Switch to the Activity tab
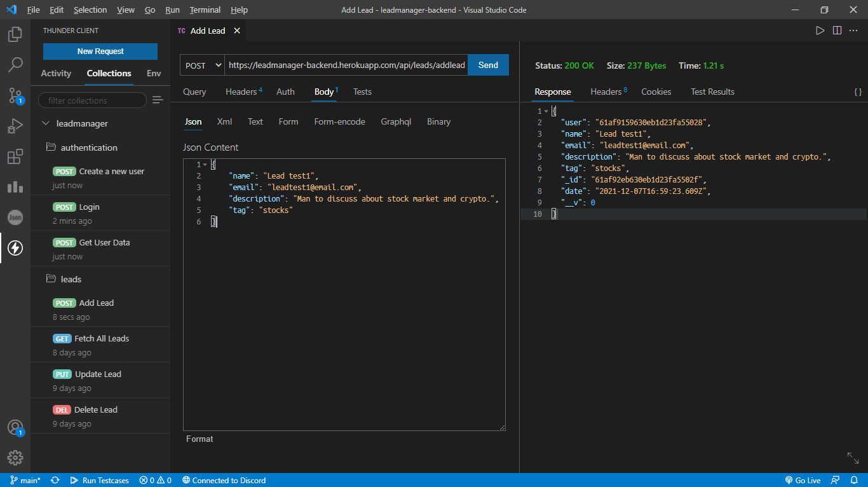Viewport: 868px width, 487px height. coord(56,73)
